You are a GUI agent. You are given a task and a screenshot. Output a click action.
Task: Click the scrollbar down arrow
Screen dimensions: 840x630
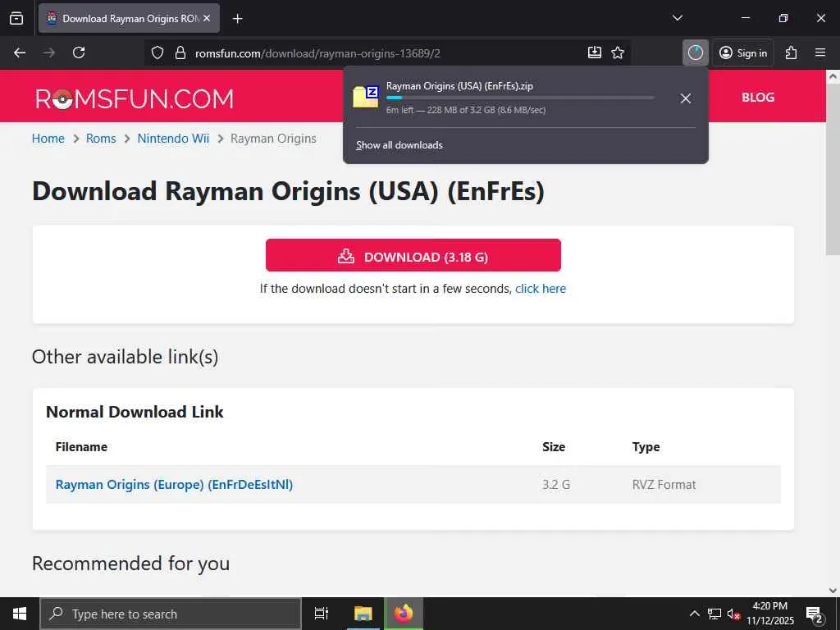[x=833, y=590]
